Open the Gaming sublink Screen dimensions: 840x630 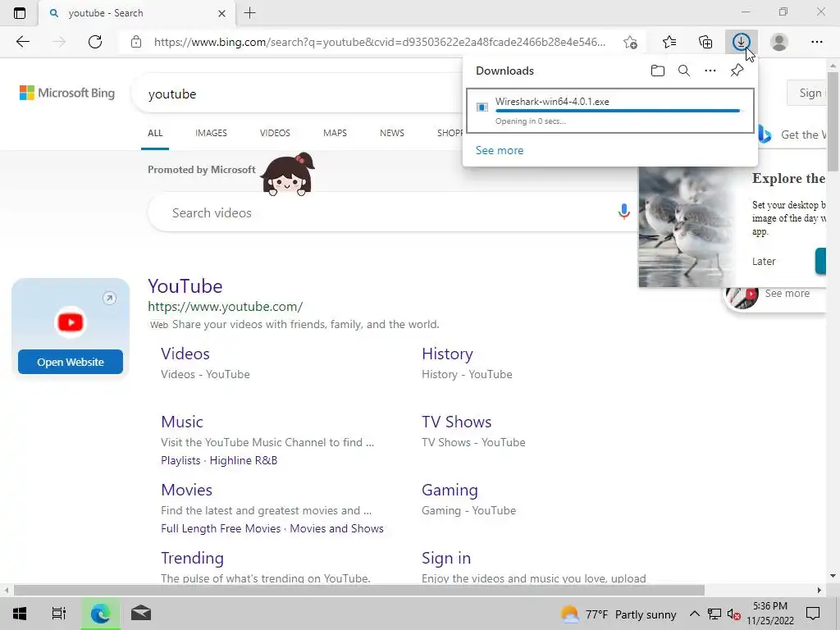[x=450, y=490]
